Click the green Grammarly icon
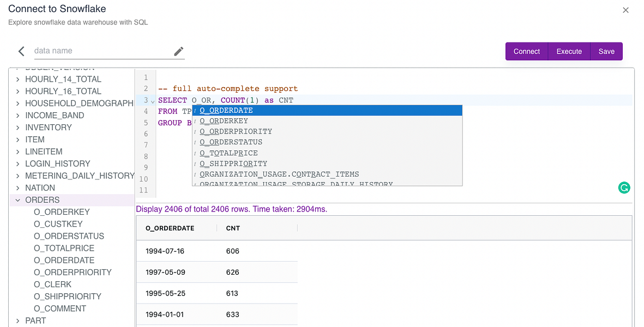This screenshot has height=327, width=644. click(624, 188)
